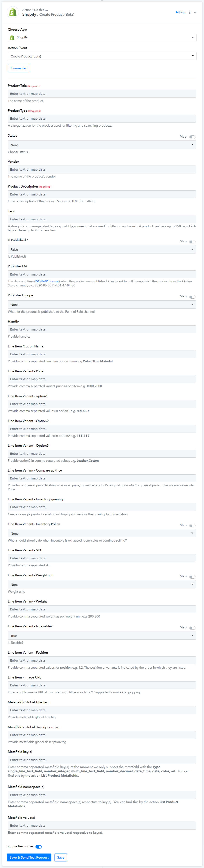Click the Product Title input field
The width and height of the screenshot is (204, 868).
(x=102, y=94)
